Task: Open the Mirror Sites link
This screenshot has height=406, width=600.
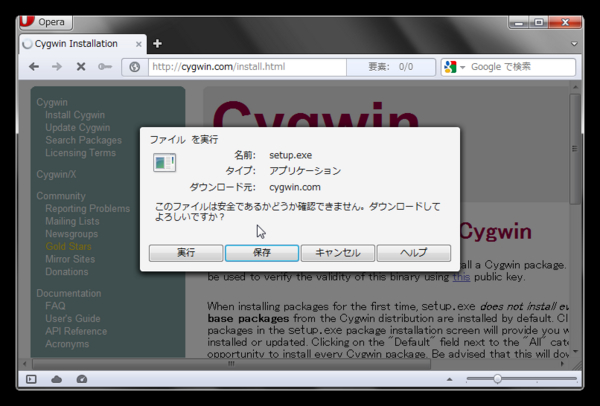Action: pos(70,259)
